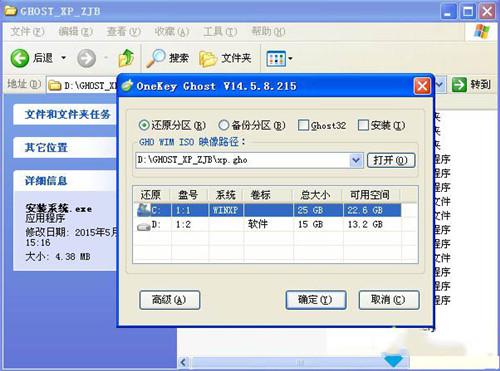Click the C: drive icon in partition list
500x371 pixels.
(144, 210)
